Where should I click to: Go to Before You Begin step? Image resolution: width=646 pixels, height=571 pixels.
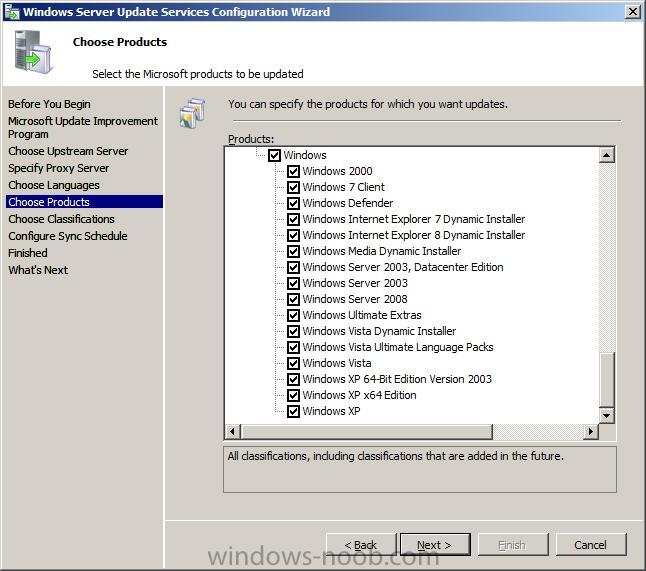49,104
